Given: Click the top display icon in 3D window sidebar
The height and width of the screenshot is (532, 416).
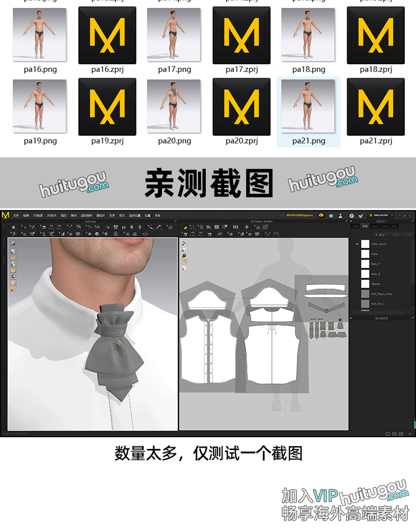Looking at the screenshot, I should pyautogui.click(x=13, y=244).
